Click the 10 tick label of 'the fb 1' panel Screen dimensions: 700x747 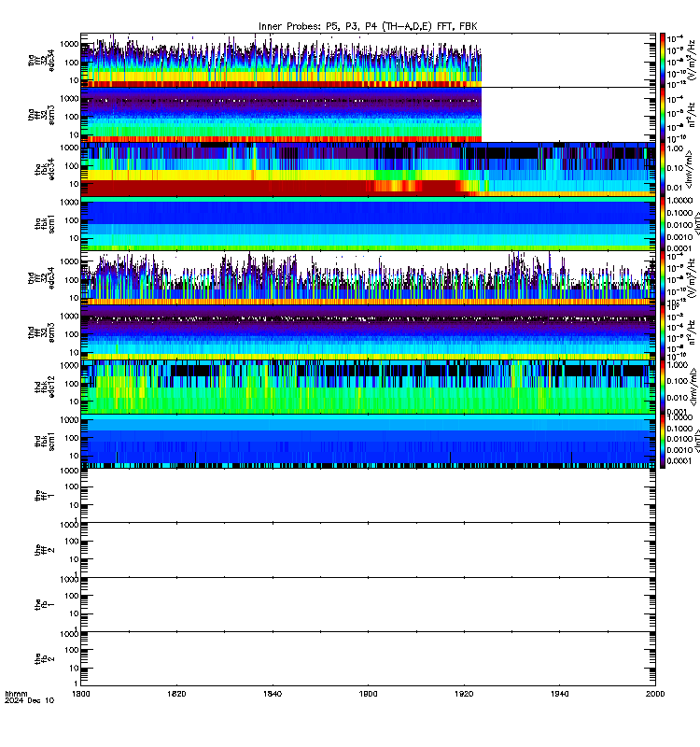tap(75, 613)
